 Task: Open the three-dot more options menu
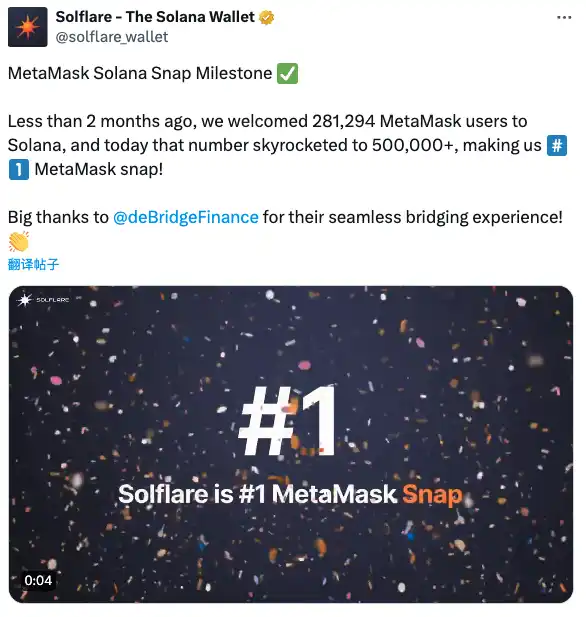pyautogui.click(x=564, y=17)
